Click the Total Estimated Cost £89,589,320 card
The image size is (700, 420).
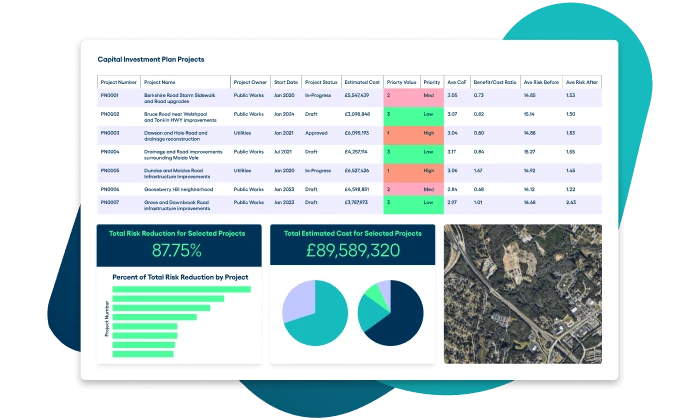[352, 245]
